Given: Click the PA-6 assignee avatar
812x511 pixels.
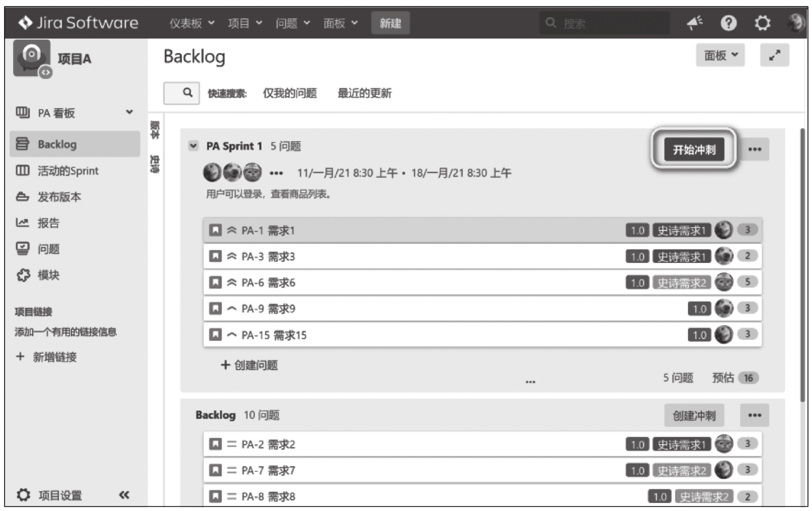Looking at the screenshot, I should click(x=724, y=282).
